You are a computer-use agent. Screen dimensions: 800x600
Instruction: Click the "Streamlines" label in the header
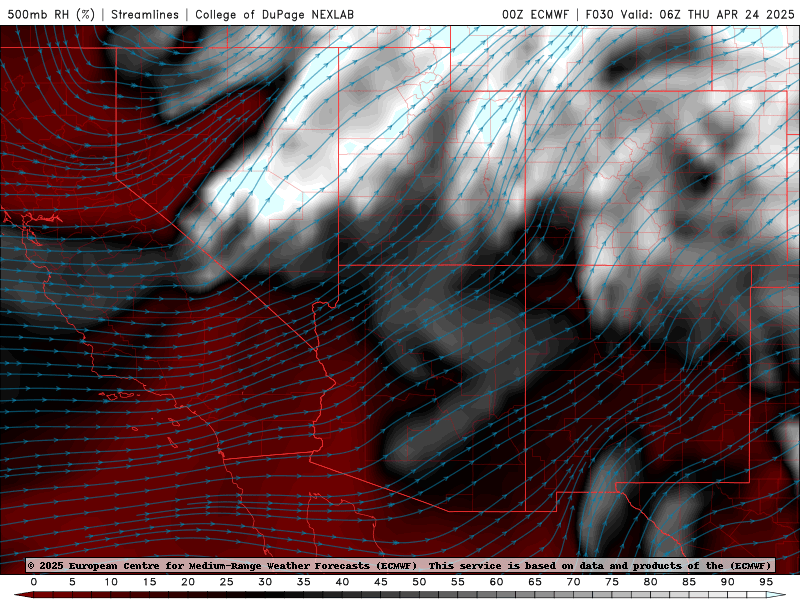(x=145, y=14)
